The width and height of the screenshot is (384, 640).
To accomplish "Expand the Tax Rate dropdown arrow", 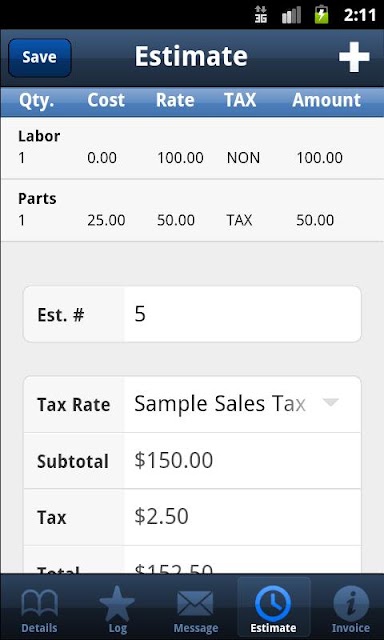I will coord(331,403).
